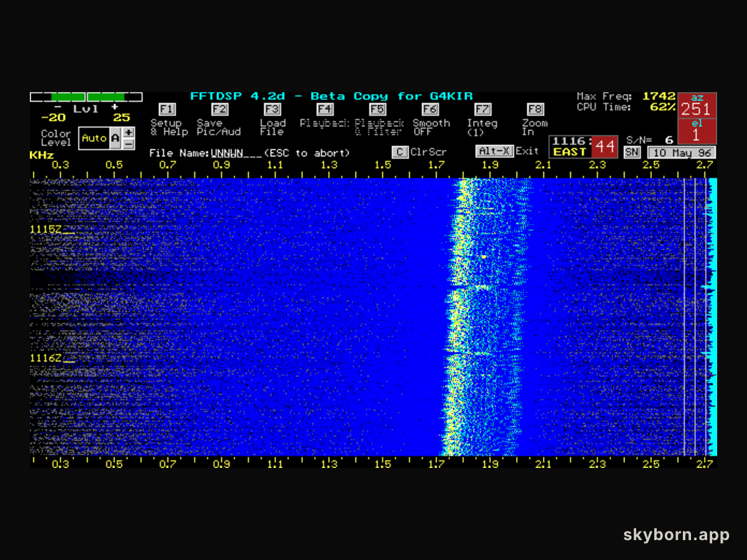This screenshot has width=747, height=560.
Task: Click the Lvl level meter bar
Action: [86, 97]
